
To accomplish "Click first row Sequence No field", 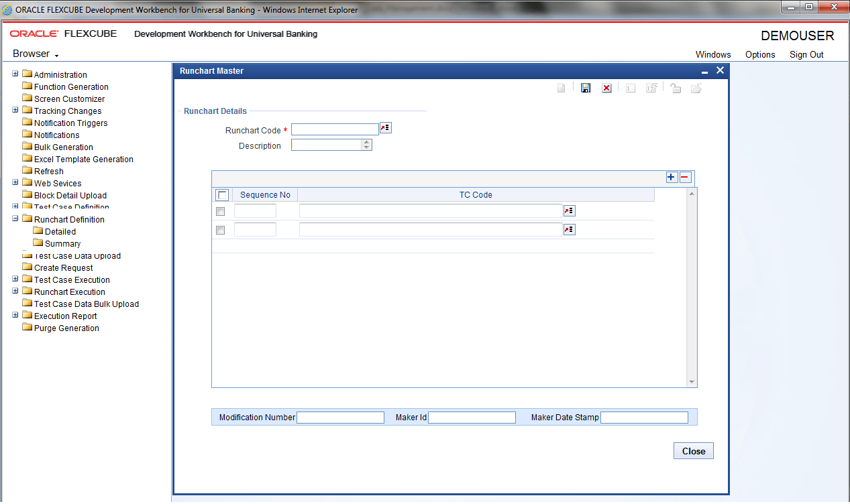I will 255,211.
